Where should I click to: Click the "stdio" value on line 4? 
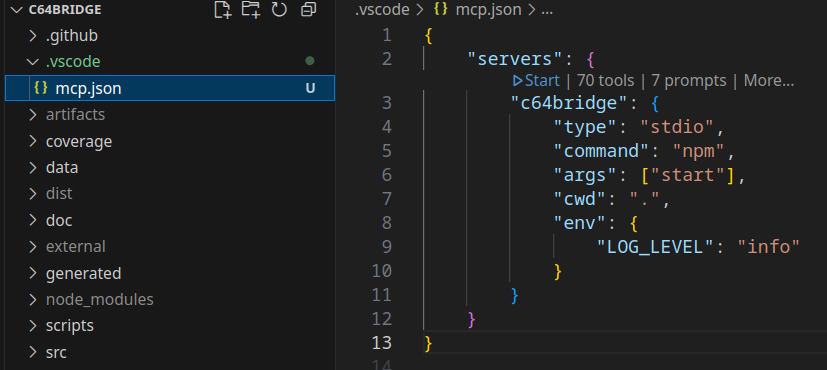(x=677, y=126)
